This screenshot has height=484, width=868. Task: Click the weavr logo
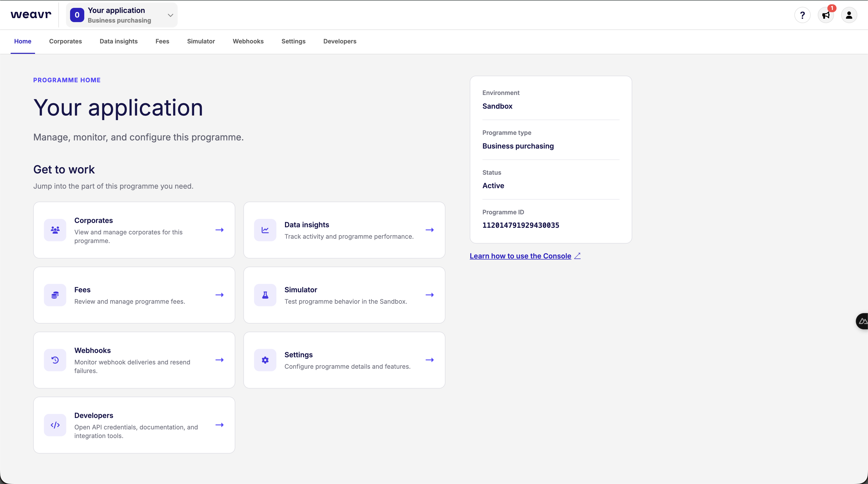[x=31, y=15]
